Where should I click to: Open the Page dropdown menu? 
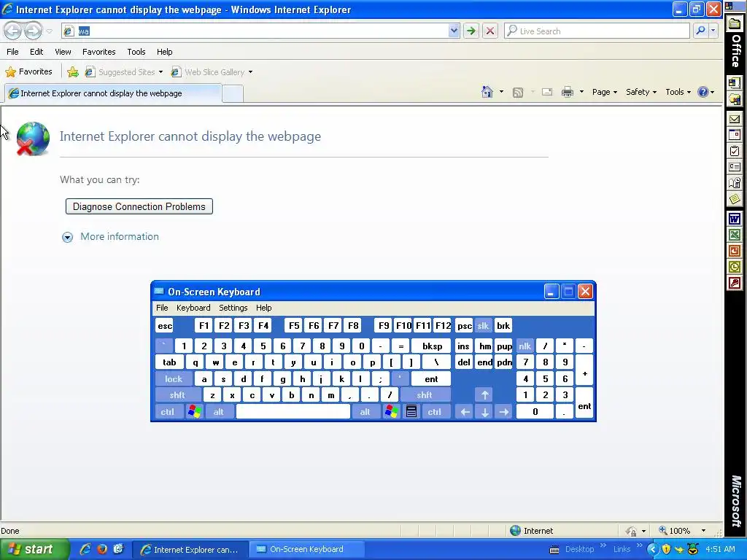(605, 92)
